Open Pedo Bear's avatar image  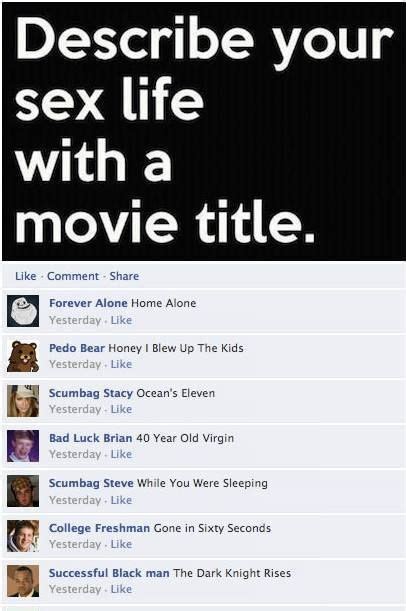tap(23, 356)
